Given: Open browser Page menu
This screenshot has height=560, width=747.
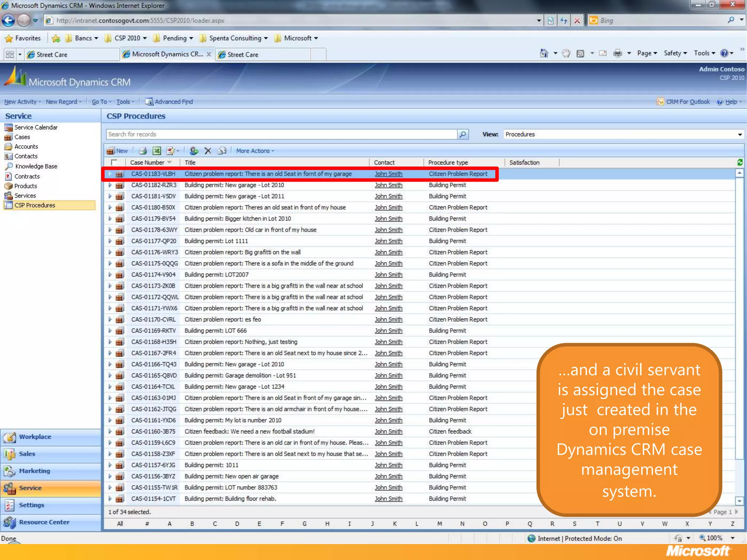Looking at the screenshot, I should (647, 53).
